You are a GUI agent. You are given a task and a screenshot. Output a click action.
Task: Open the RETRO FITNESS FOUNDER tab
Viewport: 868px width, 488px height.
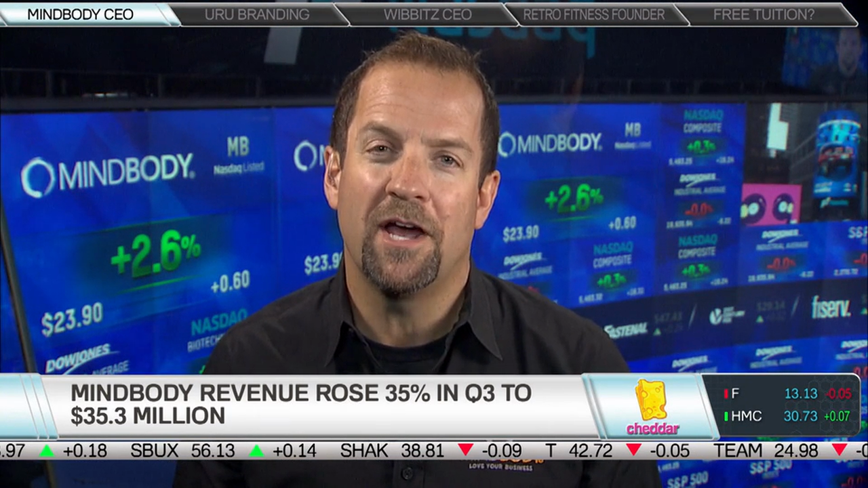(x=595, y=12)
